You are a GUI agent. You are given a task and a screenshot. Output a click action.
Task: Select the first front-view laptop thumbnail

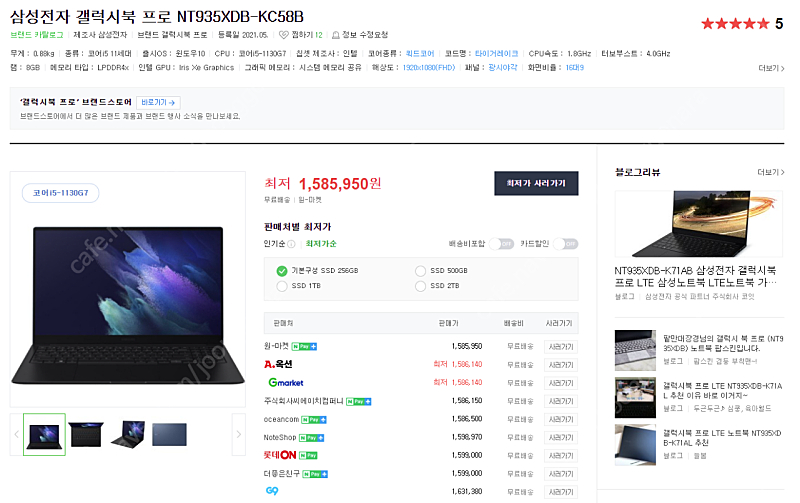44,435
